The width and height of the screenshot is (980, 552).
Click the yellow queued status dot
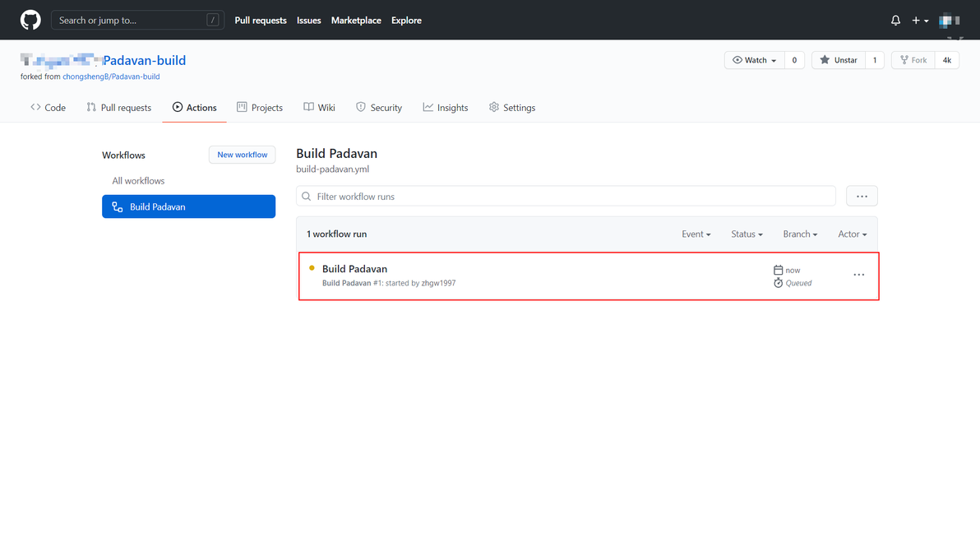tap(312, 268)
